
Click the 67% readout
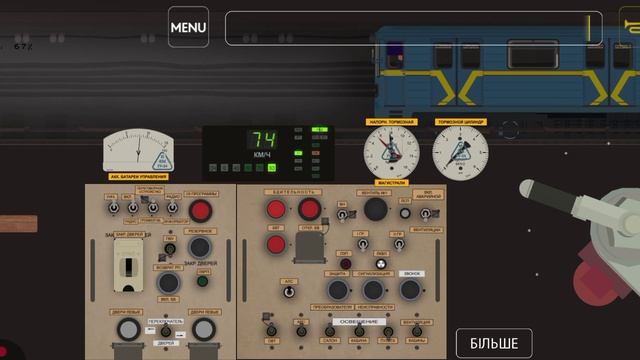pyautogui.click(x=23, y=47)
